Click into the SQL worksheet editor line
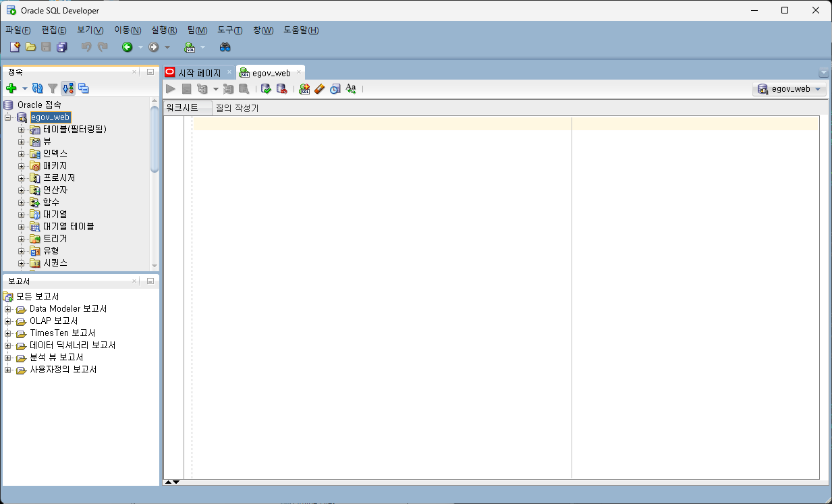832x504 pixels. click(x=505, y=123)
